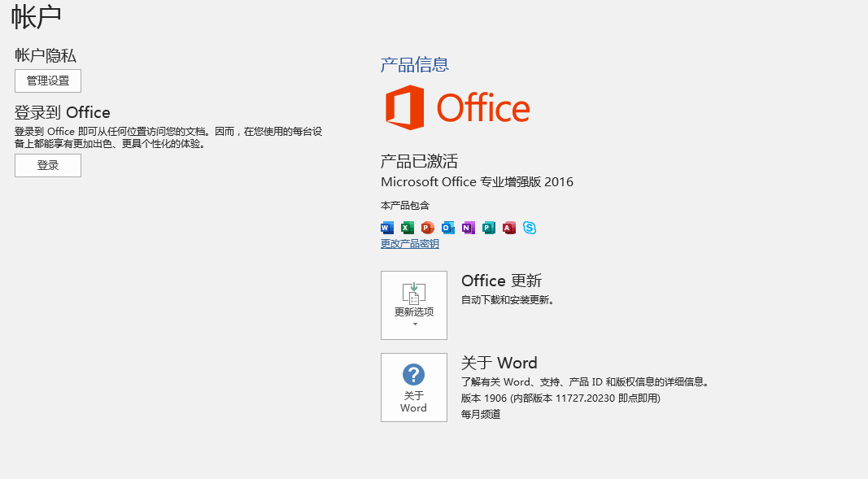This screenshot has height=479, width=868.
Task: Click the '登录到 Office' heading
Action: (63, 113)
